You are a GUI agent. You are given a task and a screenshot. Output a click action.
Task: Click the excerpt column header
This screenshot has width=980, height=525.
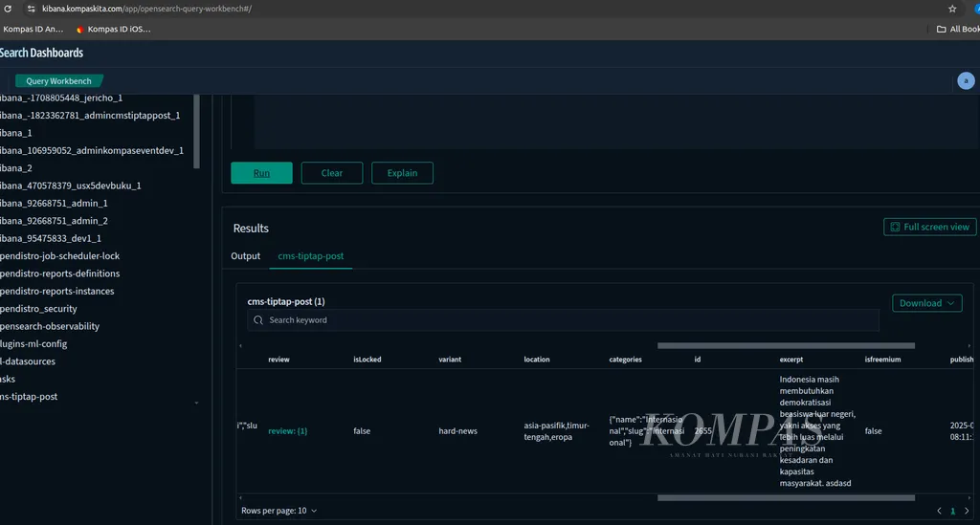791,360
